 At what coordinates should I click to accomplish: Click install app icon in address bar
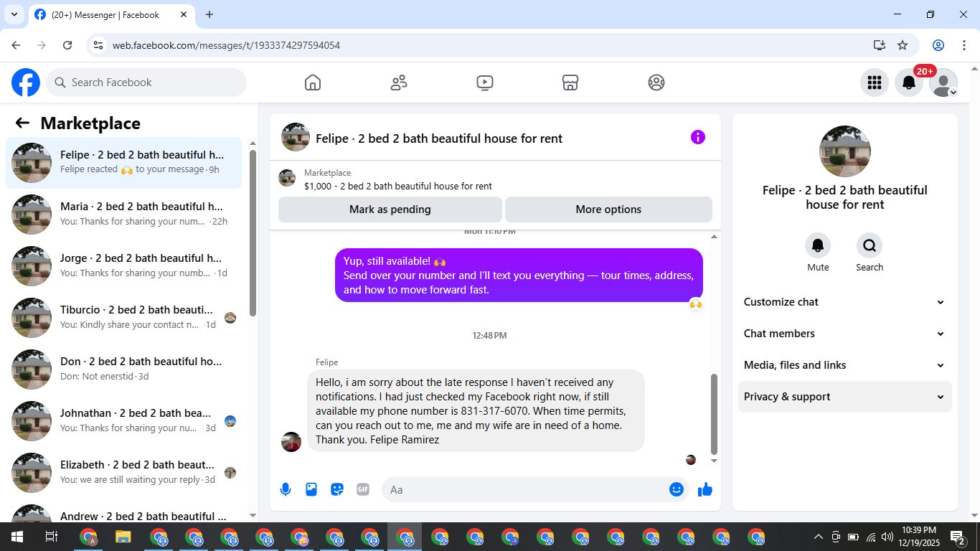(x=880, y=45)
